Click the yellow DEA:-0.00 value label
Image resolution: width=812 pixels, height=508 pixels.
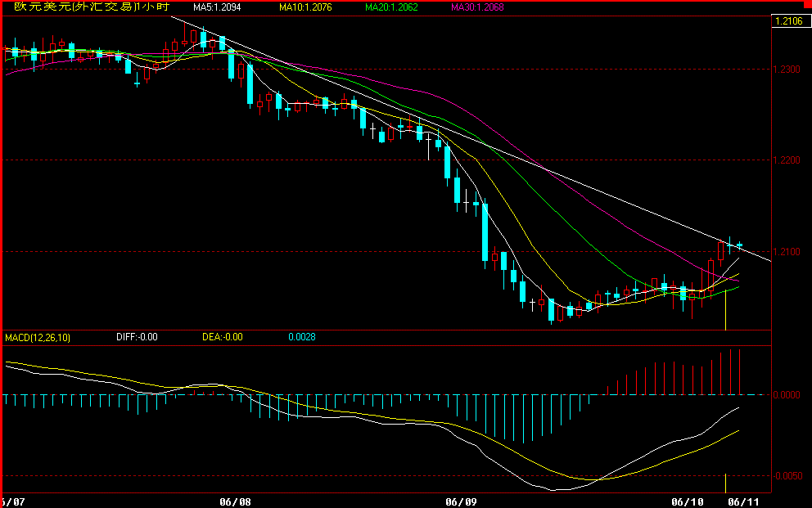click(x=222, y=337)
